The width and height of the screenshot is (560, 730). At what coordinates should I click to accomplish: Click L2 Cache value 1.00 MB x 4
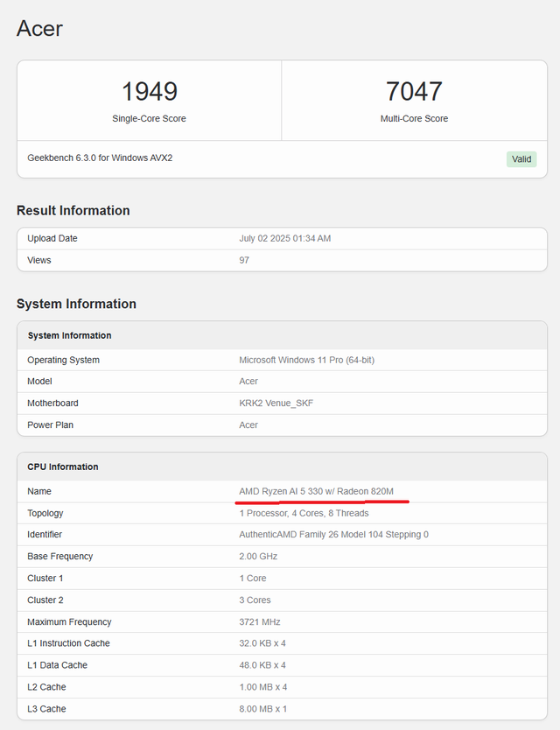[263, 687]
